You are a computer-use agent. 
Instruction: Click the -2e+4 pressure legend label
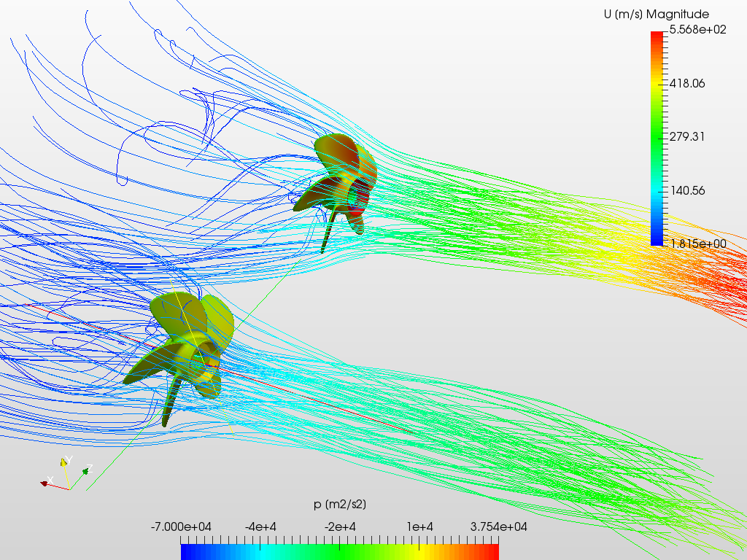click(x=340, y=526)
